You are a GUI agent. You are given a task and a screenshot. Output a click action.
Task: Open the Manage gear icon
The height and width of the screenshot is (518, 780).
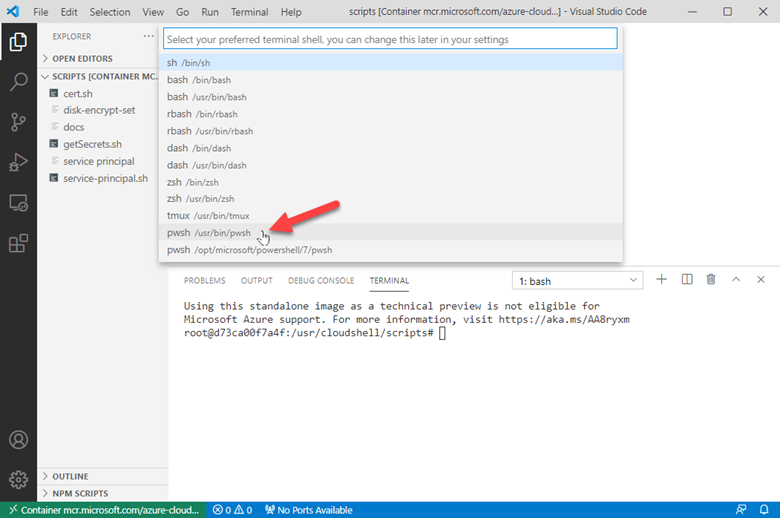(18, 480)
